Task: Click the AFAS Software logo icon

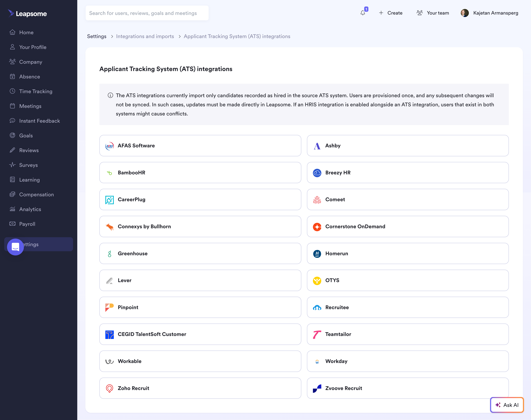Action: [x=110, y=146]
